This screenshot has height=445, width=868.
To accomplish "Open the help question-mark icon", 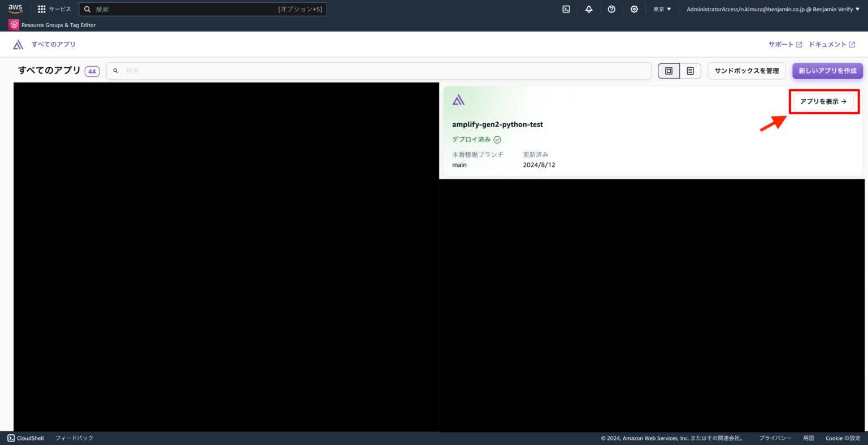I will [611, 8].
